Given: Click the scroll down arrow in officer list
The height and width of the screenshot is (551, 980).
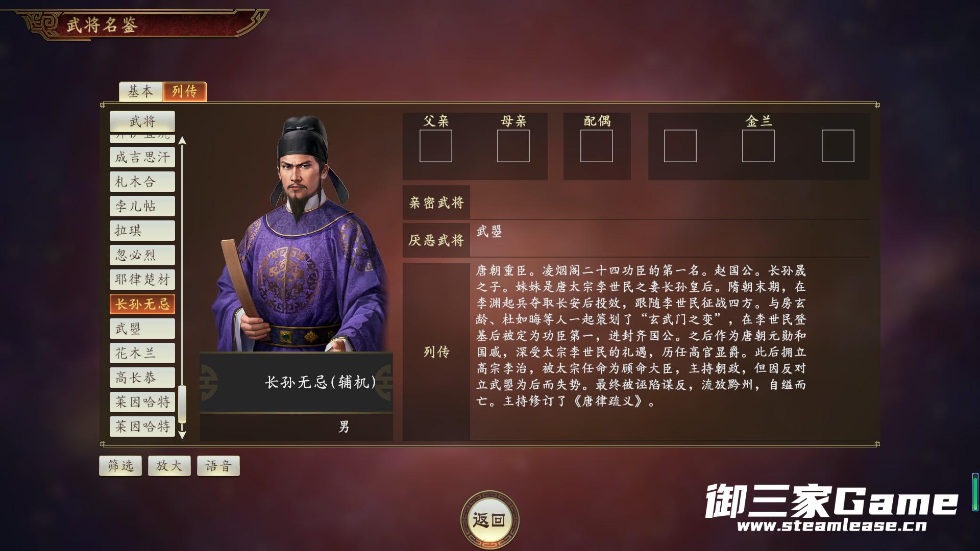Looking at the screenshot, I should 182,435.
